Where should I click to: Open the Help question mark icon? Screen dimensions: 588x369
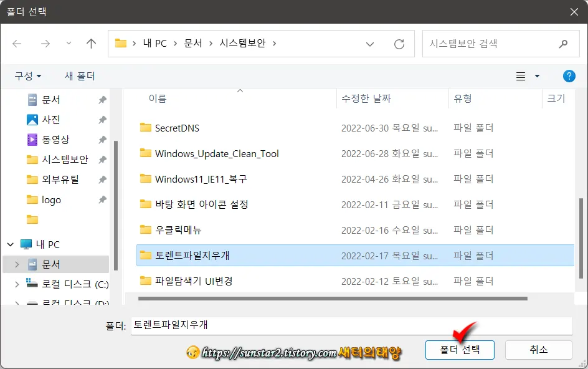coord(569,76)
